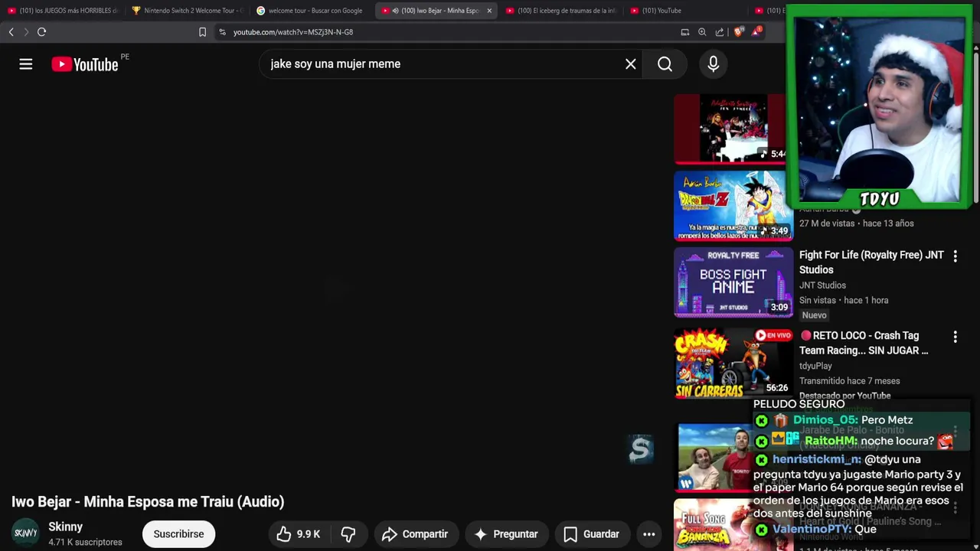980x551 pixels.
Task: Click the S watermark in the video player
Action: pyautogui.click(x=640, y=449)
